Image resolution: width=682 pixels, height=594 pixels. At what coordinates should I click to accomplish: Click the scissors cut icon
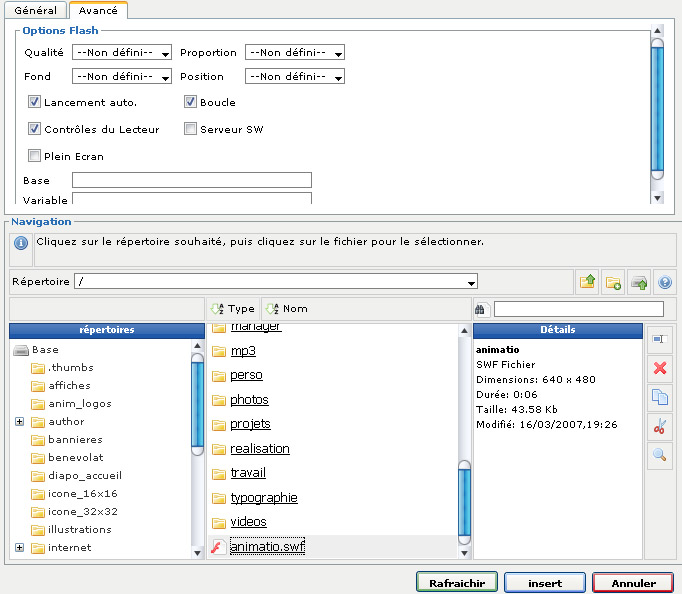[x=659, y=426]
